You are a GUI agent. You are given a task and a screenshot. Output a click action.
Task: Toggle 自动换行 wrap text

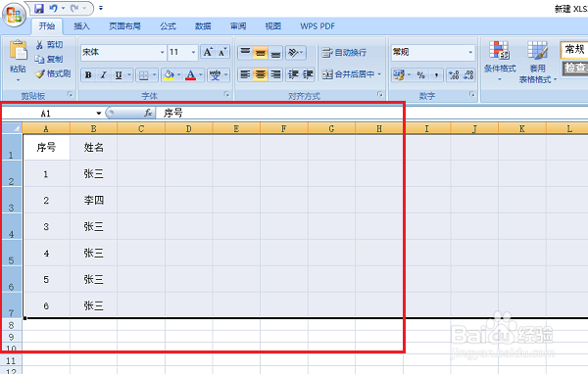[x=344, y=53]
